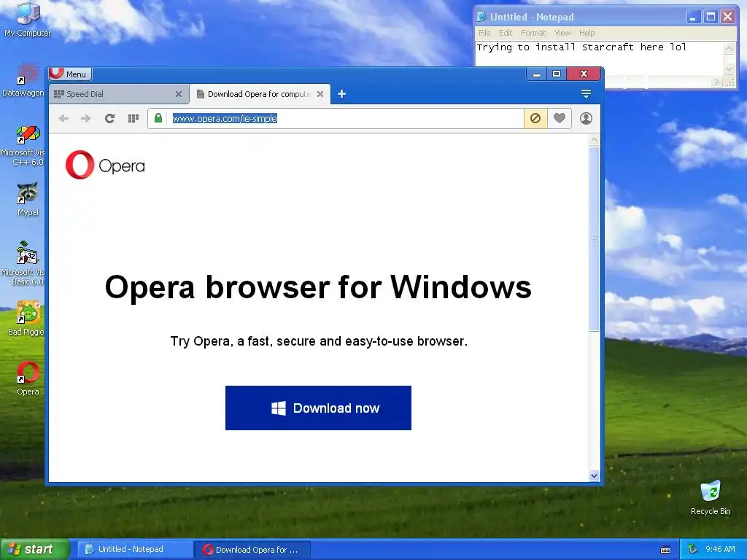Click inside the Notepad text area
Image resolution: width=747 pixels, height=560 pixels.
[600, 58]
